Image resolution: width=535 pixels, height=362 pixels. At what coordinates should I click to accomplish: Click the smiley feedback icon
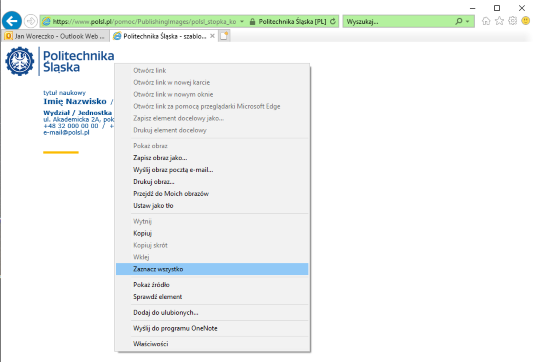click(x=526, y=21)
